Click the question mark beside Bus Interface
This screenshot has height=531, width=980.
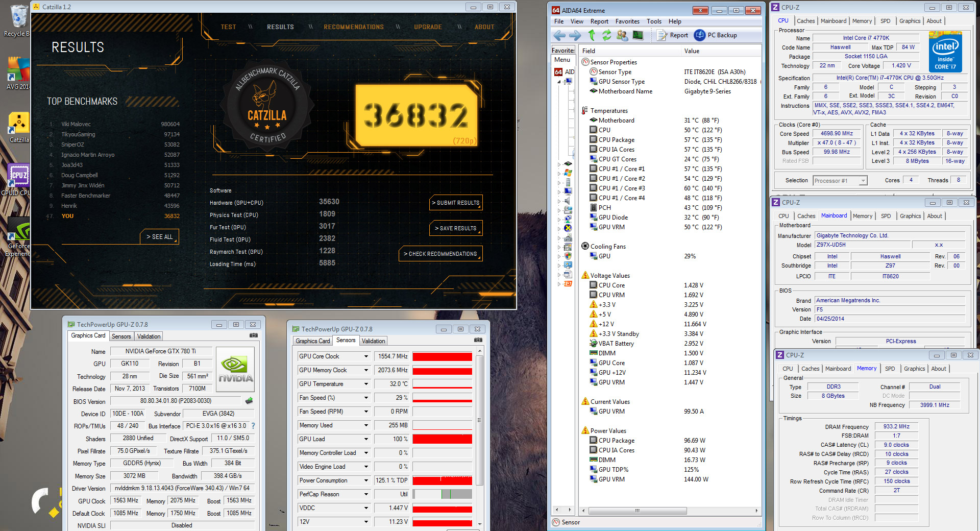tap(253, 426)
